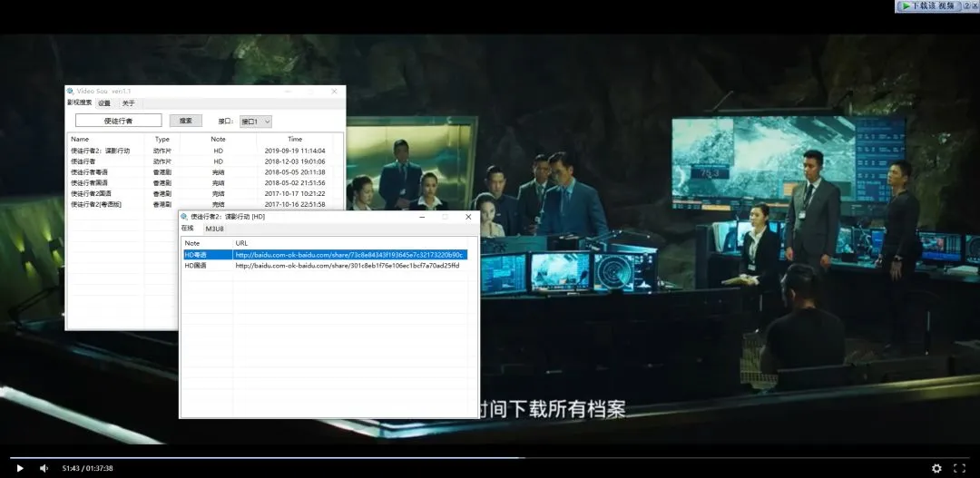Click the URL ending 7a70ad25ffd
Viewport: 980px width, 478px height.
347,265
